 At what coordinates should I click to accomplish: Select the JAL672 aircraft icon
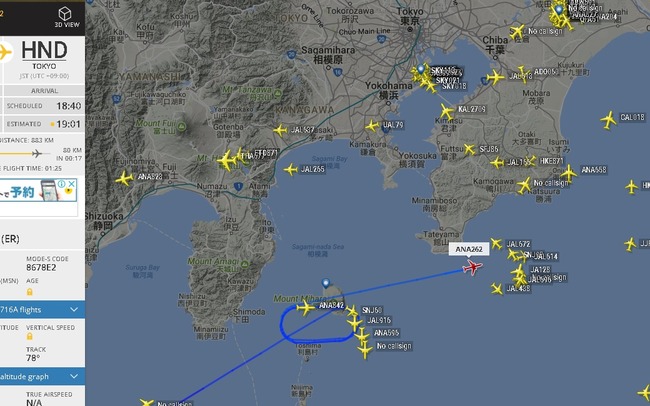496,243
